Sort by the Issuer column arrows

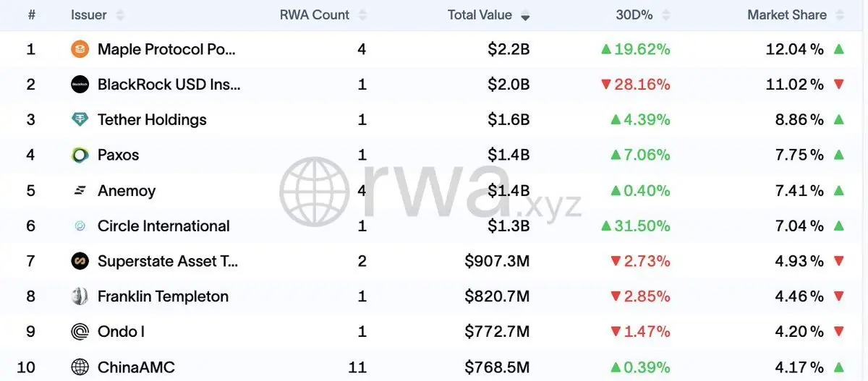tap(120, 15)
